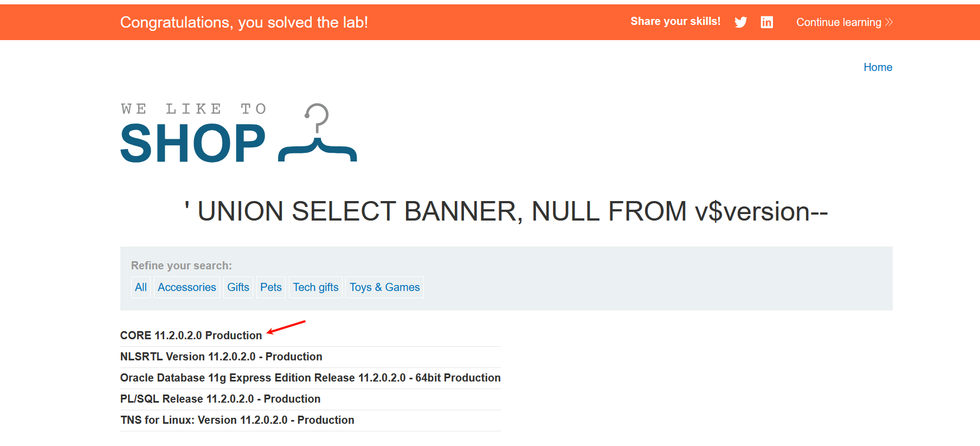Screen dimensions: 980x446
Task: Click the SHOP logo text
Action: click(x=193, y=143)
